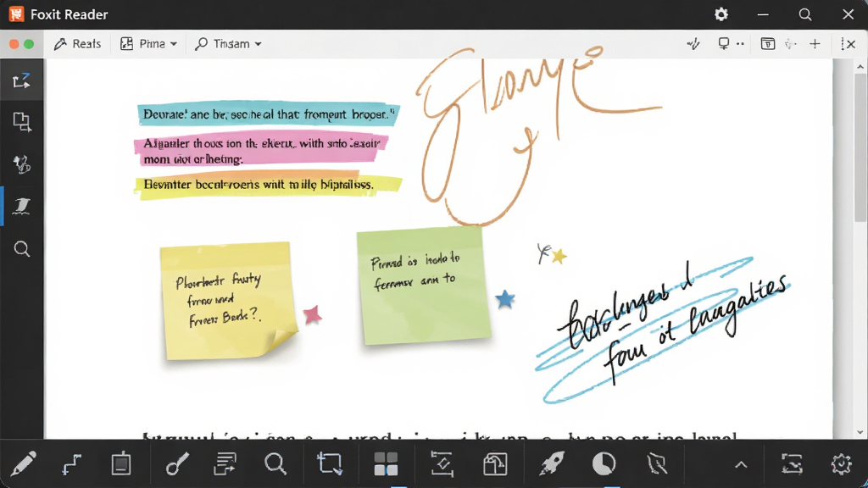Open the pie chart icon
The height and width of the screenshot is (488, 868).
pyautogui.click(x=604, y=463)
